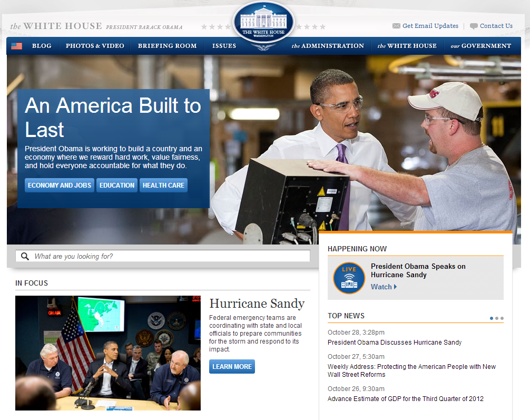This screenshot has height=420, width=530.
Task: Click the Economy and Jobs button
Action: [60, 185]
